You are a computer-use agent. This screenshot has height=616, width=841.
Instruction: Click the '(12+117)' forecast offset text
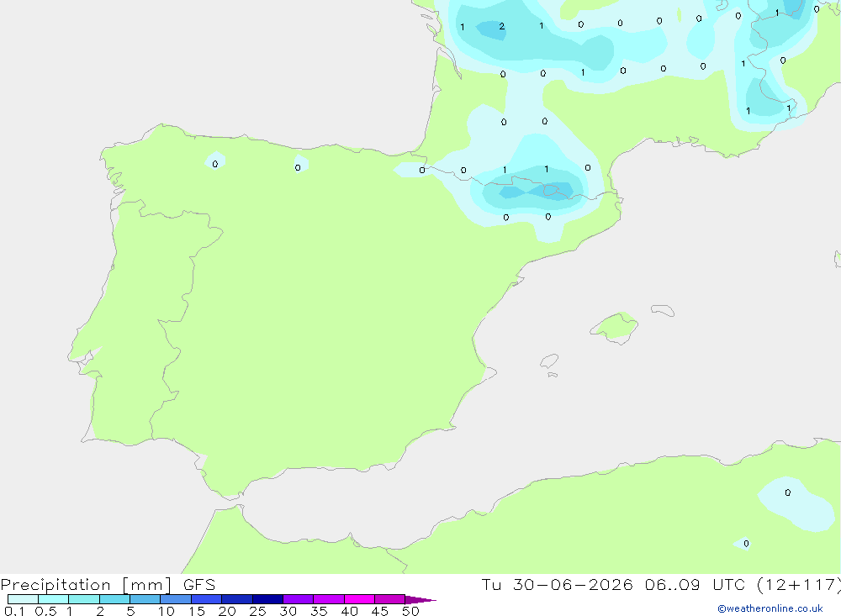coord(799,585)
